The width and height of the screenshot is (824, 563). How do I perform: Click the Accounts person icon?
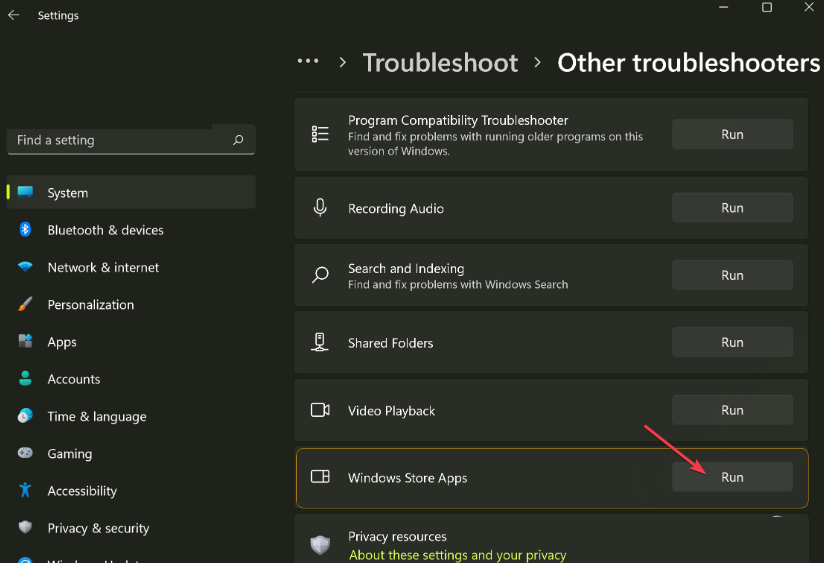coord(25,378)
